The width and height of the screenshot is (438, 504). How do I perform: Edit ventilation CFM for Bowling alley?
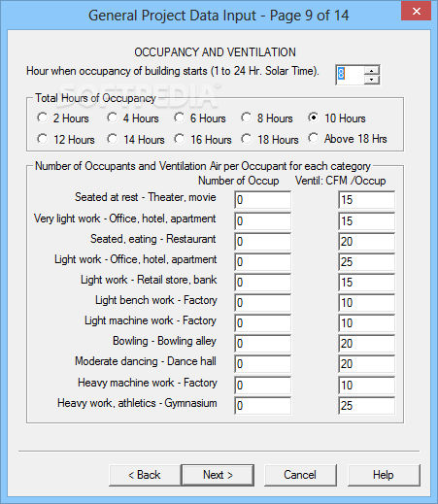tap(366, 344)
